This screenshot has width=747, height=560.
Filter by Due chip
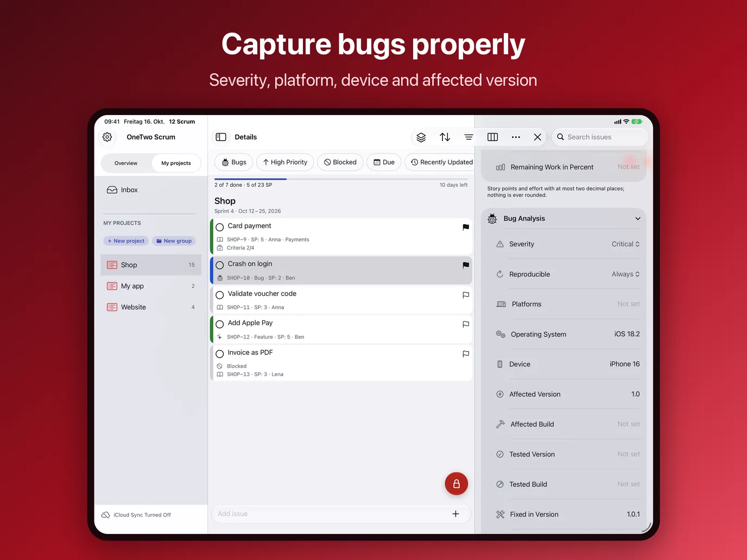(384, 162)
